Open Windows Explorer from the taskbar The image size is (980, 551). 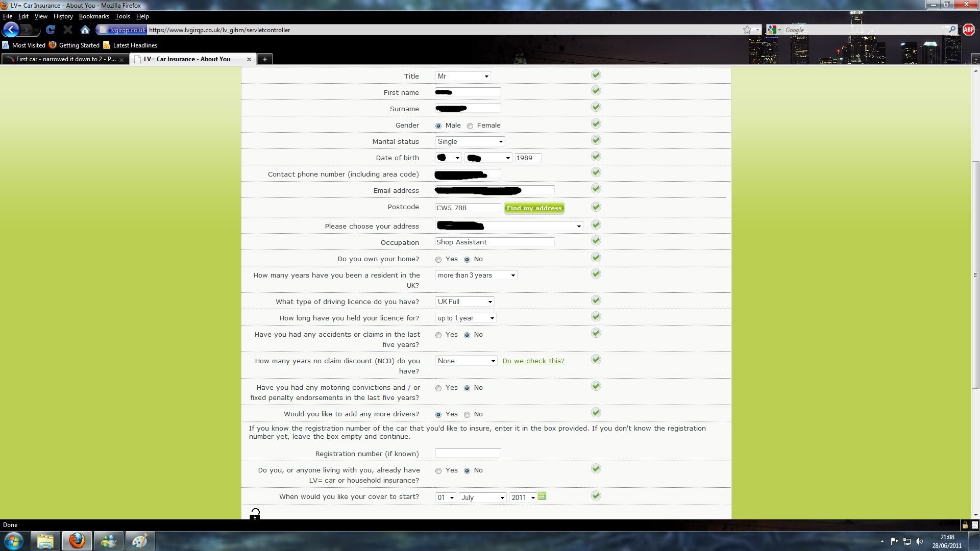coord(45,541)
